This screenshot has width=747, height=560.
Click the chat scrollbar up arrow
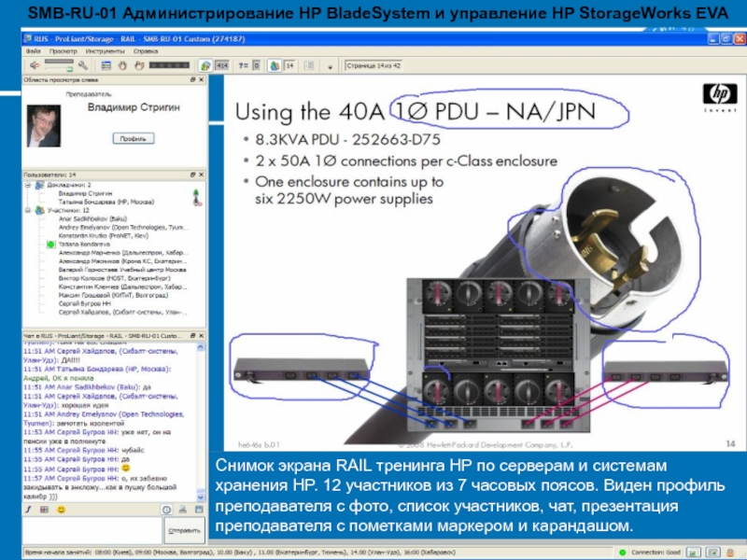point(201,347)
